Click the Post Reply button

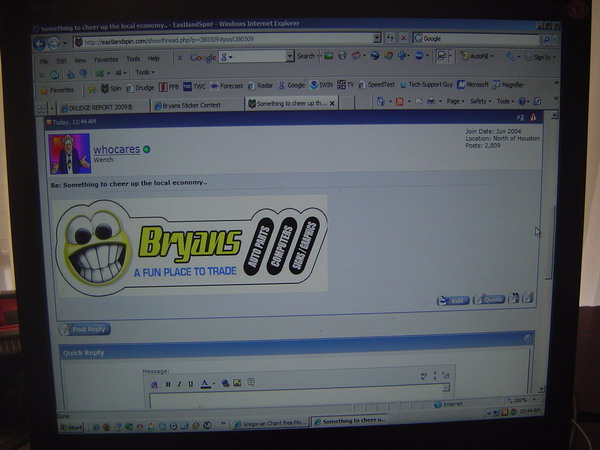click(85, 329)
